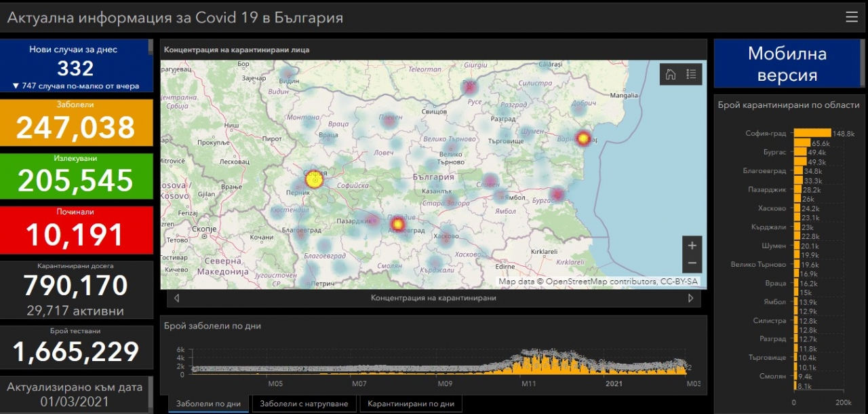Reset map to default home extent
Screen dimensions: 868x414
coord(671,75)
